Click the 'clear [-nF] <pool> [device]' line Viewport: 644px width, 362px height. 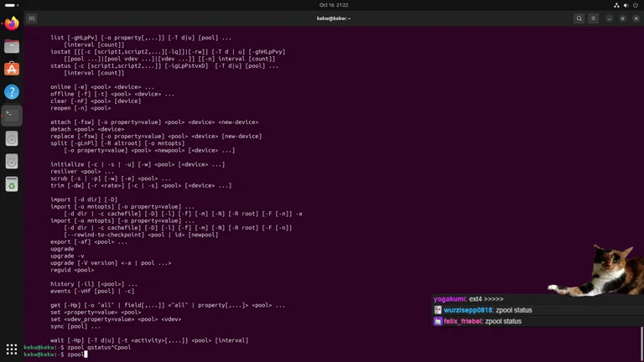[x=96, y=101]
